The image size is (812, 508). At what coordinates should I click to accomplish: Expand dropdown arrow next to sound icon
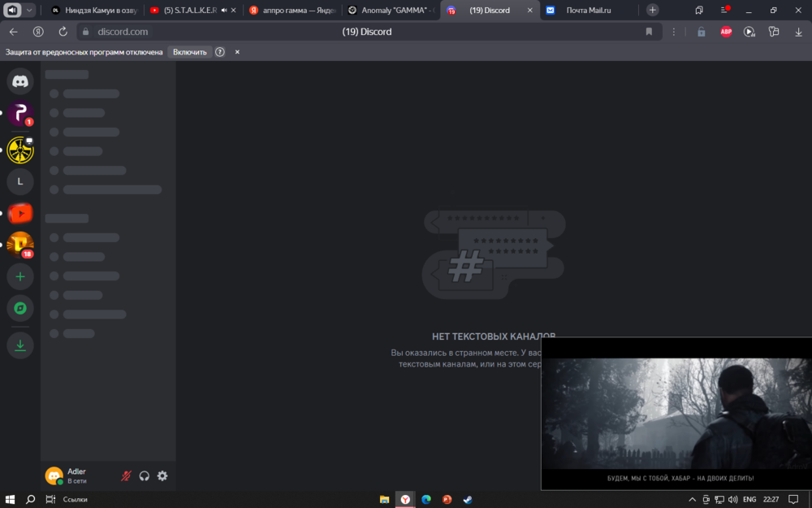tap(30, 11)
